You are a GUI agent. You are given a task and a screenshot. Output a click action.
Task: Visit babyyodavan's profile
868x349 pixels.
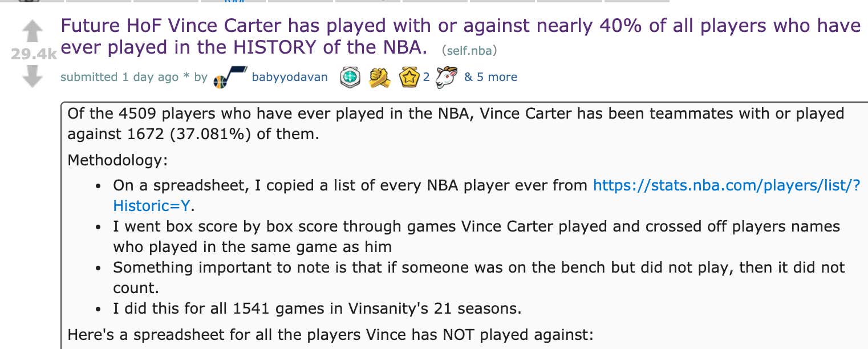pos(289,77)
